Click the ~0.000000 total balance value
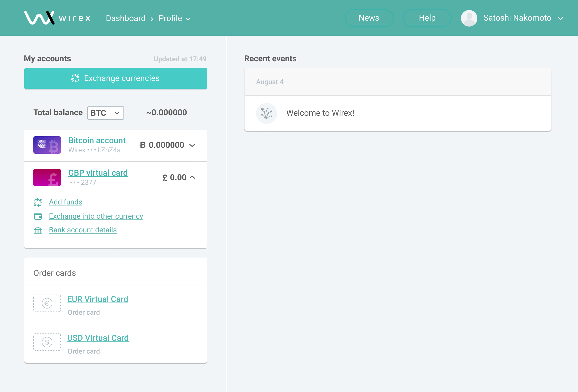Viewport: 578px width, 392px height. pyautogui.click(x=167, y=113)
